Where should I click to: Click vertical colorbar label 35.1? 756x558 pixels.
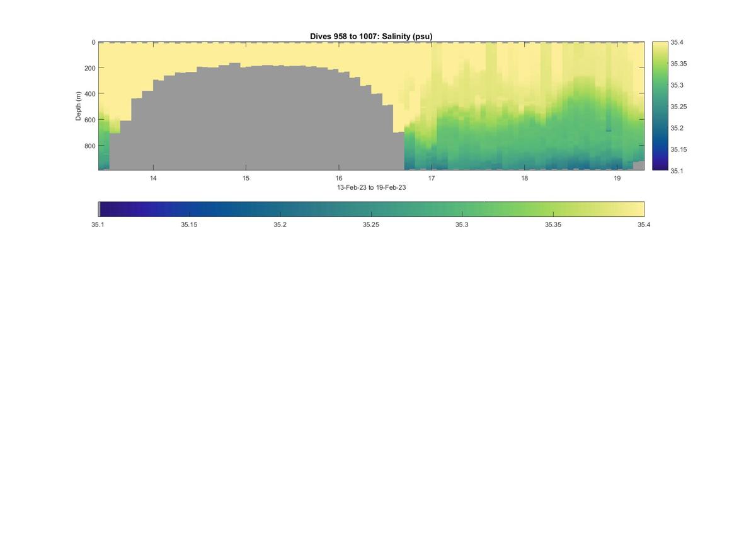coord(676,171)
